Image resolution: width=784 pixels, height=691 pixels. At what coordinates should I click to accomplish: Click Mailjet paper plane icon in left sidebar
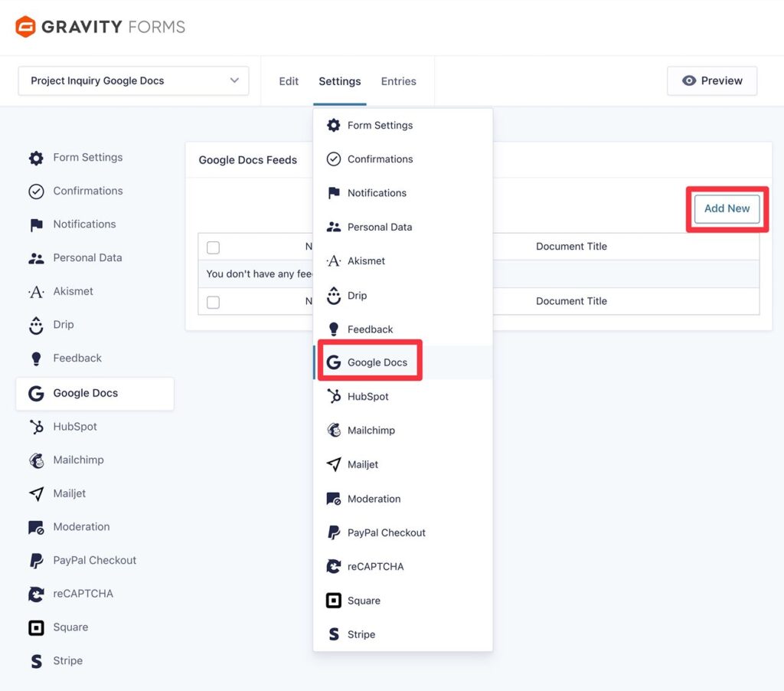click(36, 494)
